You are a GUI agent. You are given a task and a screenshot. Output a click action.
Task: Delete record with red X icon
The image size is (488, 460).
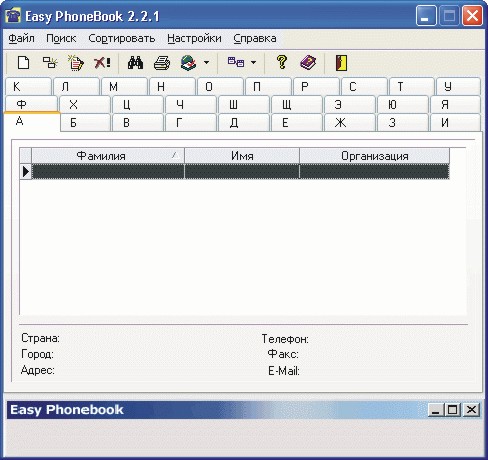coord(102,62)
